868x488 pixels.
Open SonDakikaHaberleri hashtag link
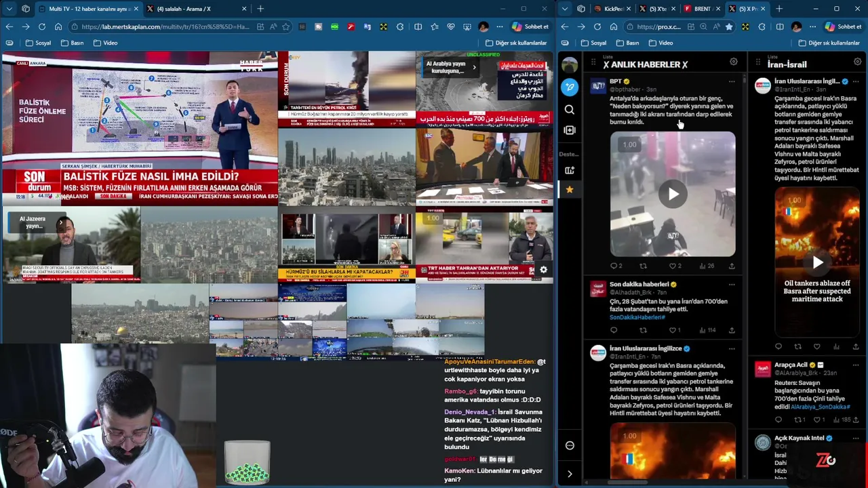tap(637, 317)
